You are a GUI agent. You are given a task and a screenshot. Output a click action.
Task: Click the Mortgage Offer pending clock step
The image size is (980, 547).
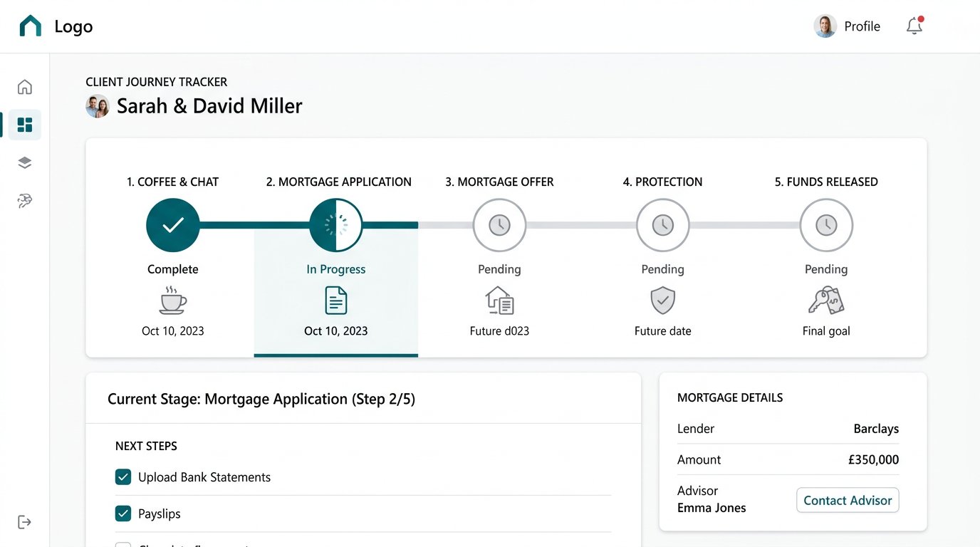[499, 224]
